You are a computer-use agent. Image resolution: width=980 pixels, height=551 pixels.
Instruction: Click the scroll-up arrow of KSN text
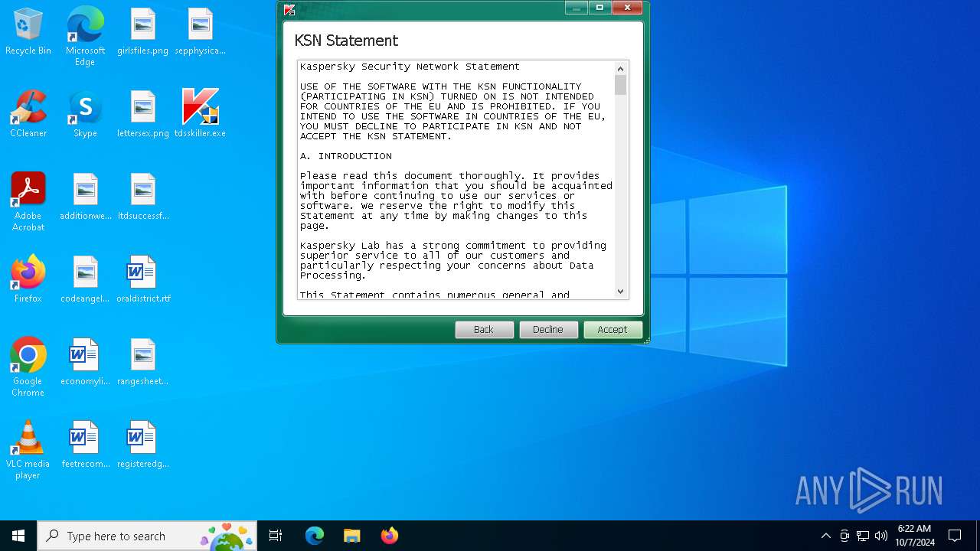click(x=621, y=68)
